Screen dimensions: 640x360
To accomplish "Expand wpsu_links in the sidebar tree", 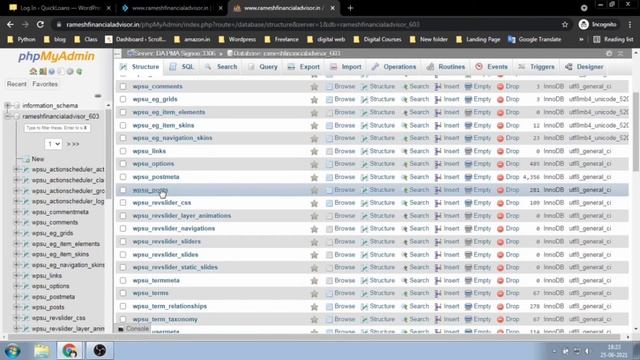I will (x=17, y=276).
